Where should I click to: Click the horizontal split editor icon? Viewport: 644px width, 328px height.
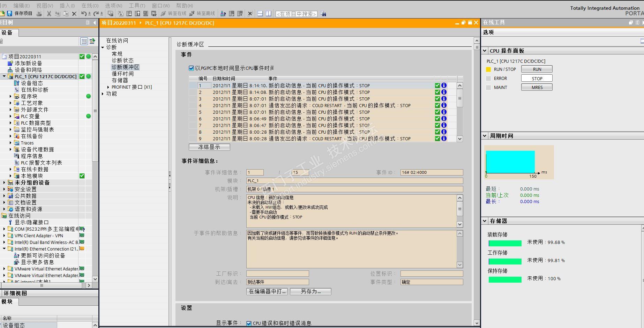coord(260,14)
